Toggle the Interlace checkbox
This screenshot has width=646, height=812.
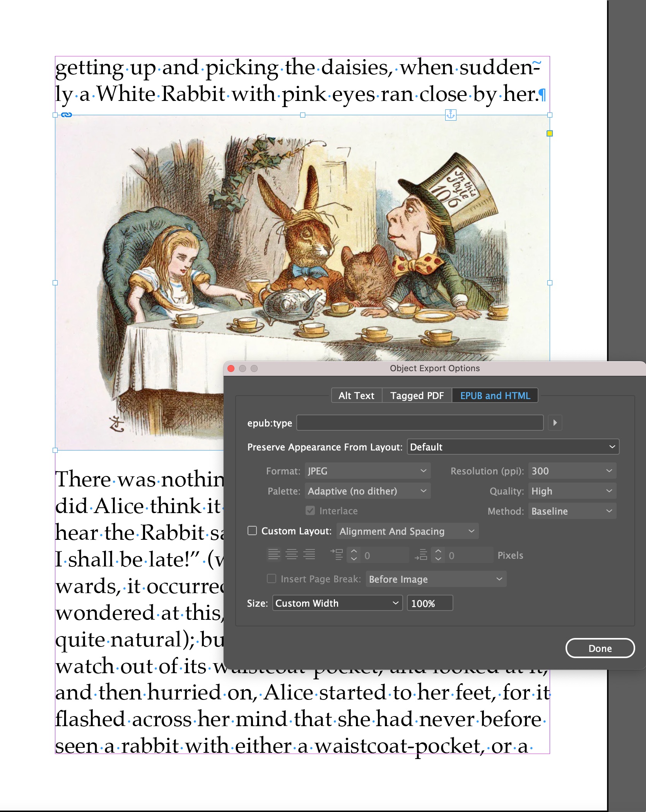click(310, 511)
